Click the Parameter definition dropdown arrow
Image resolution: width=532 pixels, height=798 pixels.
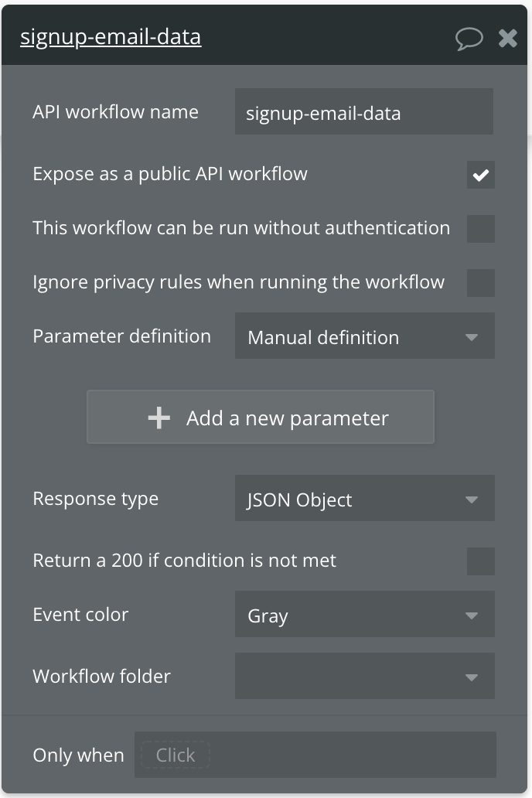472,337
